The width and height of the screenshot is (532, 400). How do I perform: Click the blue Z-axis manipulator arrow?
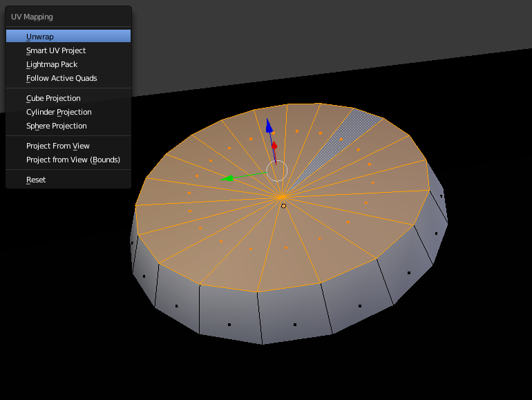point(269,127)
